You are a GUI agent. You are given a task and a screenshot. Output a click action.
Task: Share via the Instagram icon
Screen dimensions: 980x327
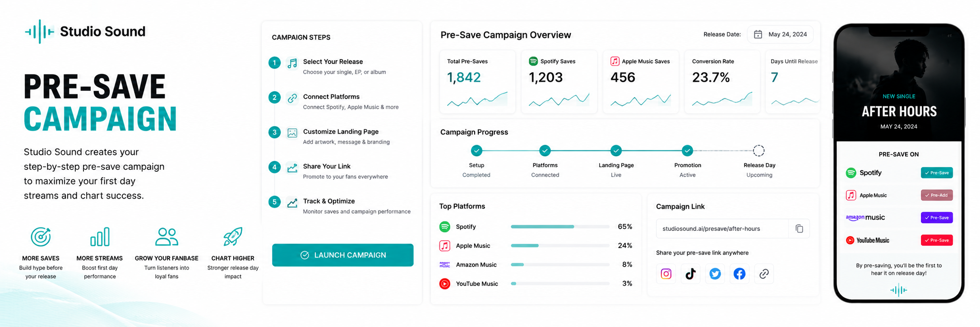click(666, 274)
